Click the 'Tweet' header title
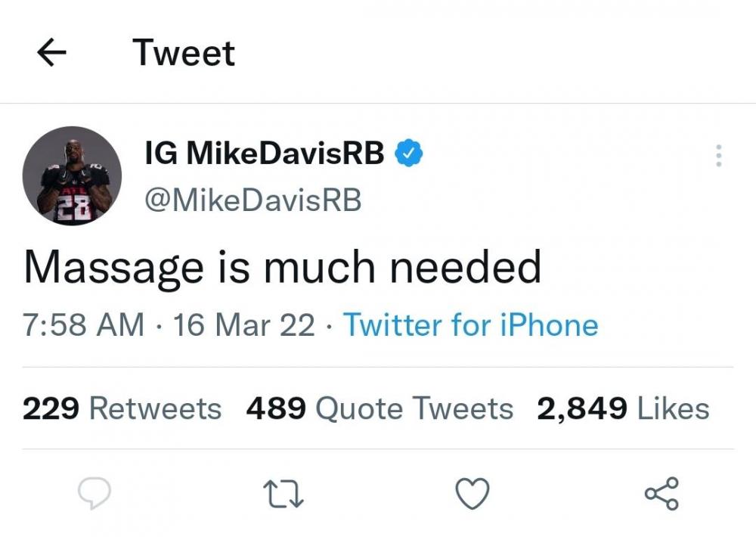 [184, 53]
